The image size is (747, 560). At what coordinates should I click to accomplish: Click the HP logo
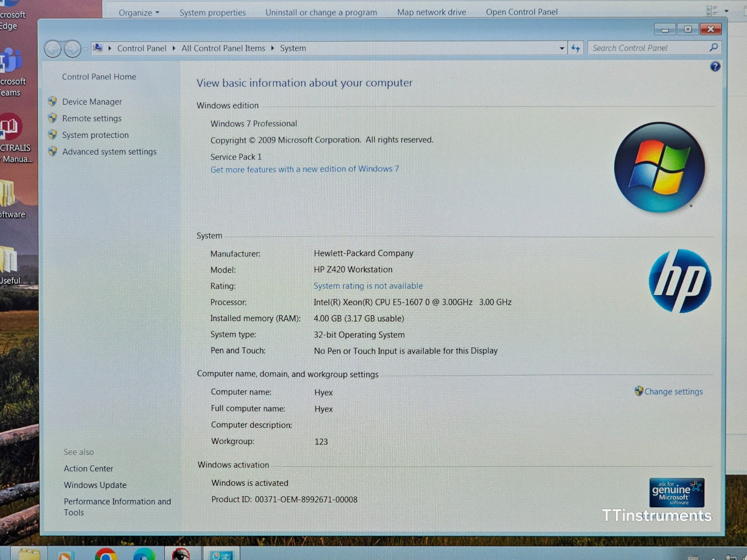tap(680, 281)
